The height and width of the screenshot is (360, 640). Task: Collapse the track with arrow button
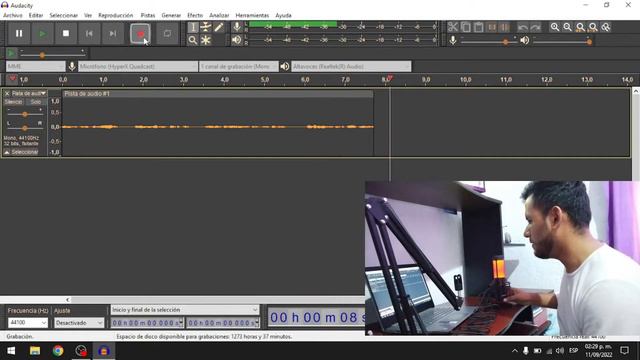click(7, 152)
